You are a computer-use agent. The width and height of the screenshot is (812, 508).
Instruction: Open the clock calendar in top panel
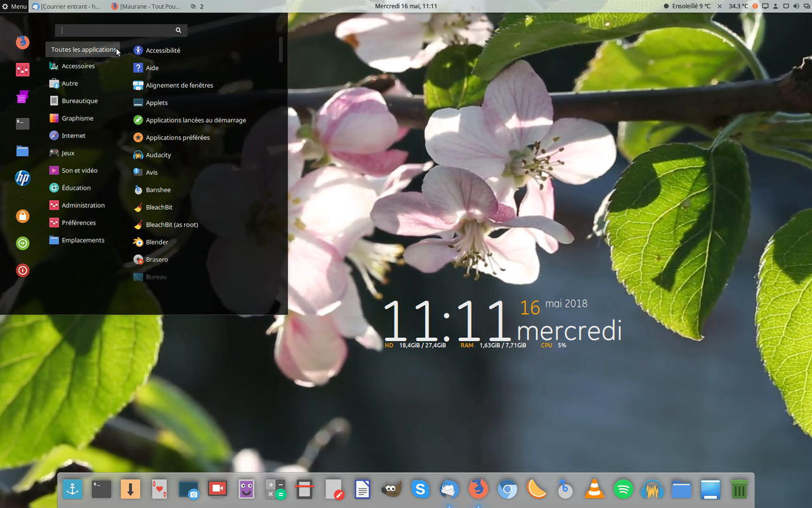(406, 6)
